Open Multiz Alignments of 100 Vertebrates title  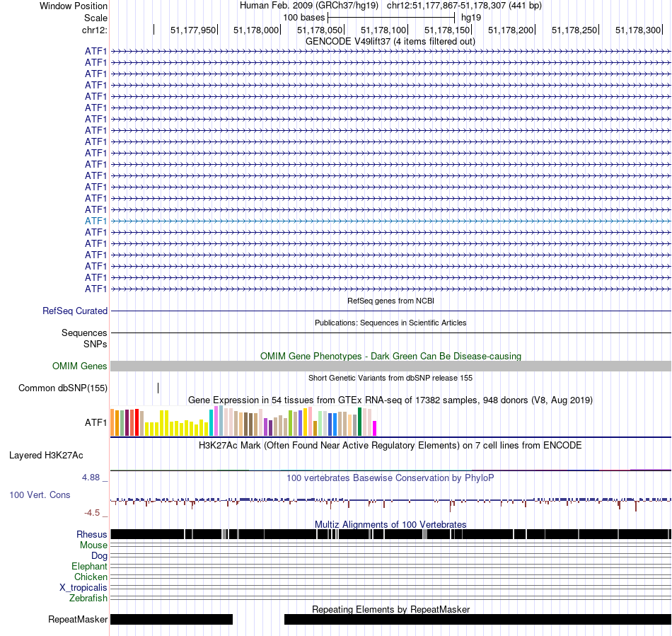click(390, 524)
